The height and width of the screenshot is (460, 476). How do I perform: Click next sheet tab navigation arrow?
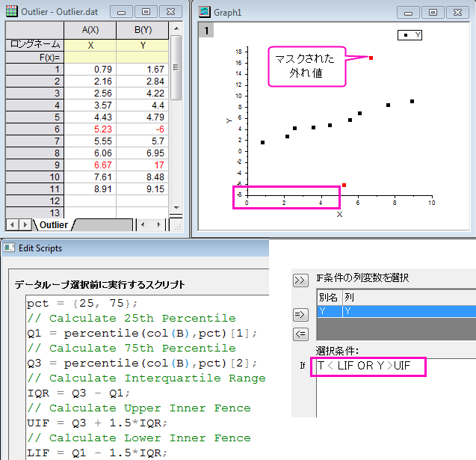[25, 225]
